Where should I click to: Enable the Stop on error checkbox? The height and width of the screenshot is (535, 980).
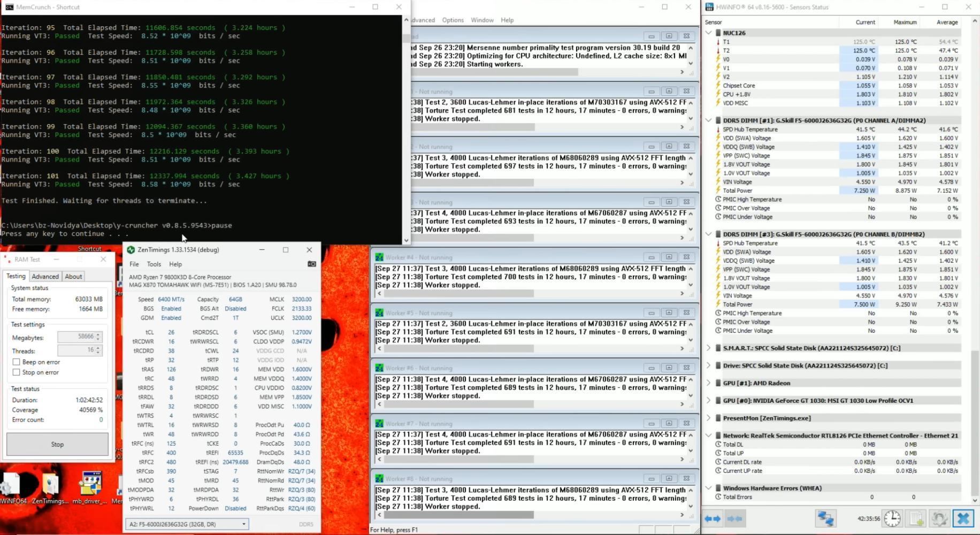click(x=16, y=372)
